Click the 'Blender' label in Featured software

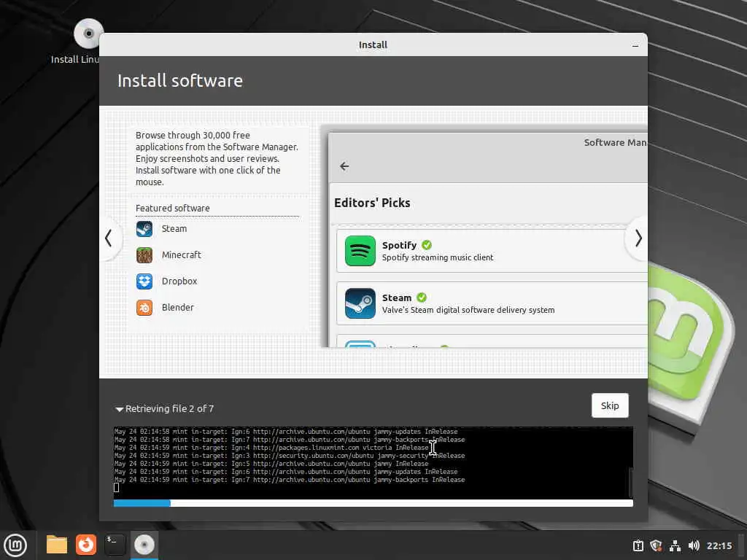point(178,308)
